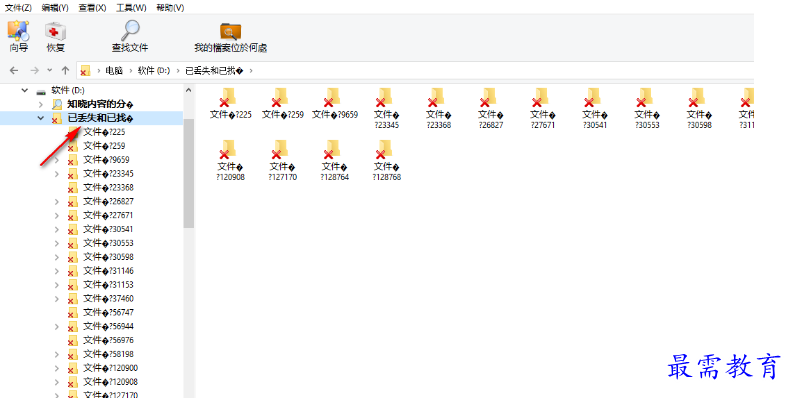Go back with the left arrow
The height and width of the screenshot is (398, 789).
(x=14, y=70)
